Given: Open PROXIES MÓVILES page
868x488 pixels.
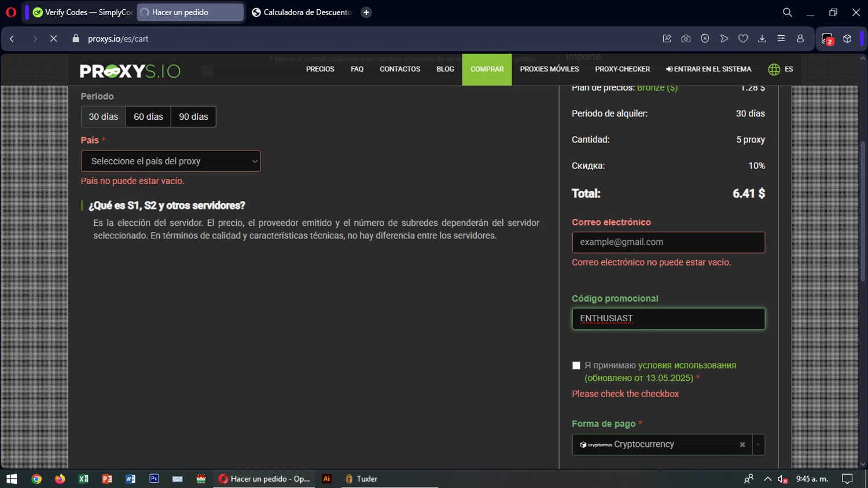Looking at the screenshot, I should point(549,69).
